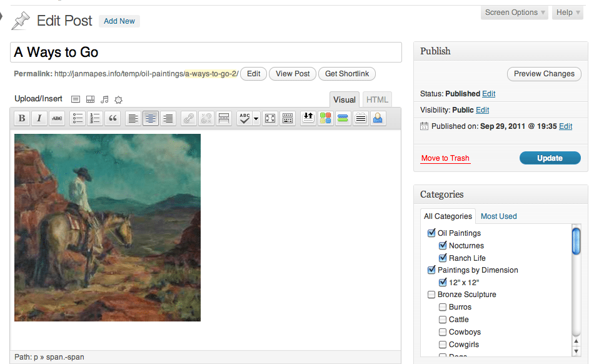This screenshot has height=364, width=589.
Task: Click the categories scrollbar down arrow
Action: (576, 351)
